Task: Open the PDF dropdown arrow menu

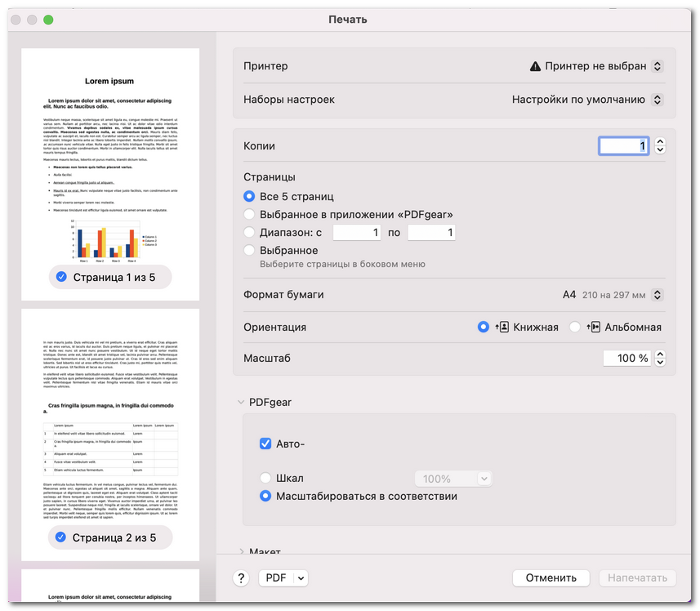Action: tap(301, 578)
